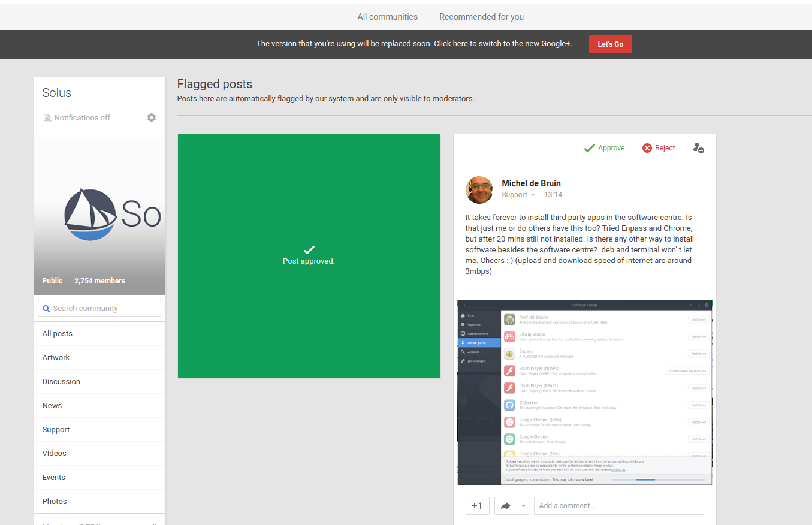The width and height of the screenshot is (812, 525).
Task: Remove and ban user icon
Action: pyautogui.click(x=699, y=148)
